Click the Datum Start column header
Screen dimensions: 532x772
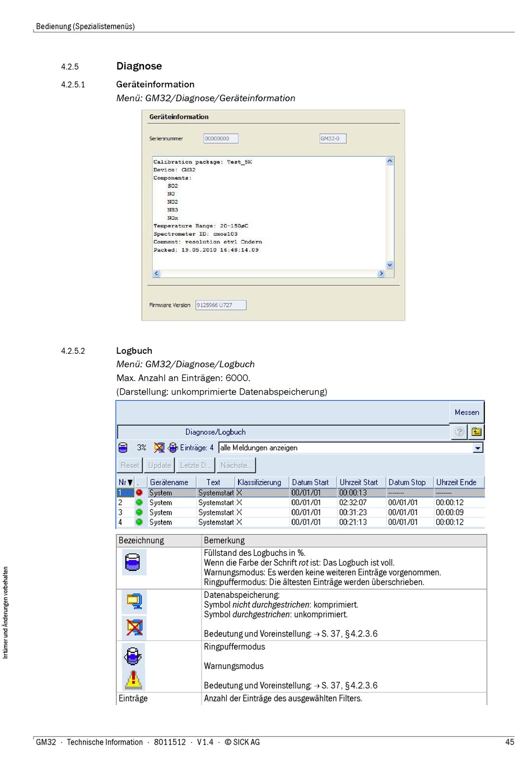pos(310,483)
